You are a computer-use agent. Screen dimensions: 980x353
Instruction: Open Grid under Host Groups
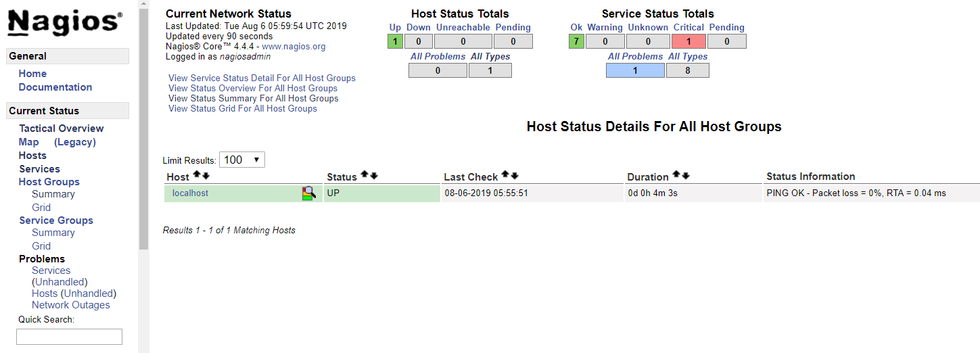[x=41, y=208]
